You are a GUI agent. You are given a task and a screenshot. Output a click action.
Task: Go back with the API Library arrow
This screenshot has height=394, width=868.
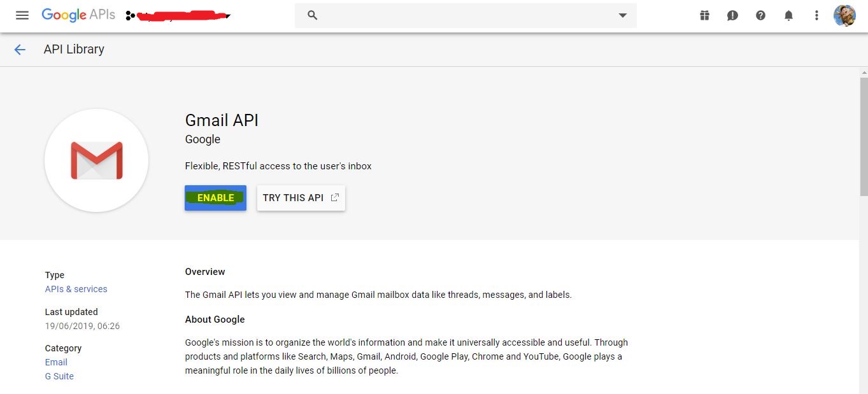point(20,50)
